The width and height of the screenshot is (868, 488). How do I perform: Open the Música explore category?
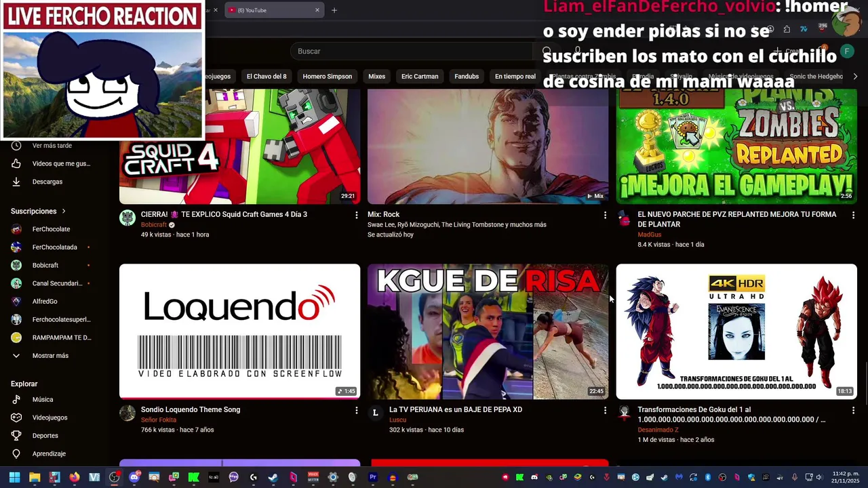[x=42, y=399]
